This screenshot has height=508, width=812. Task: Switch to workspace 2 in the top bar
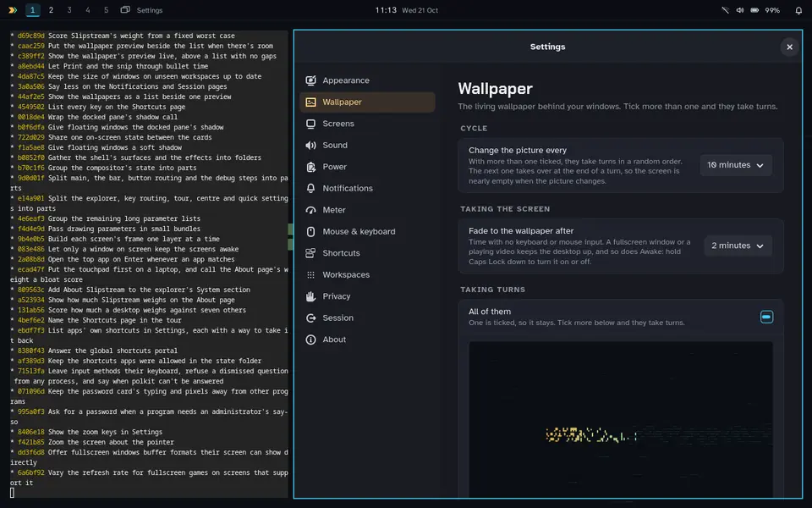[51, 10]
